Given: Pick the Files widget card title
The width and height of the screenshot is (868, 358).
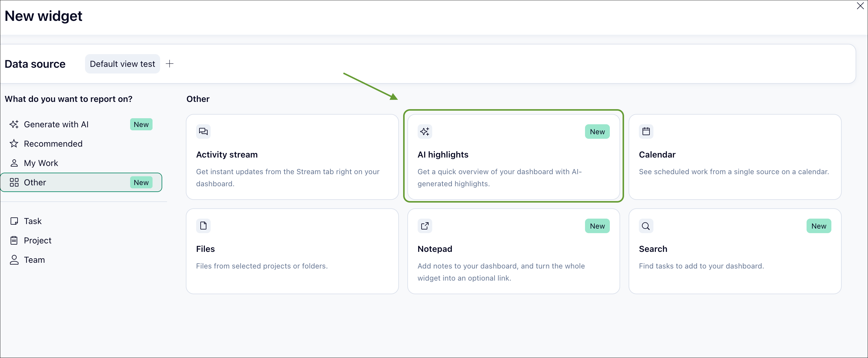Looking at the screenshot, I should (205, 249).
